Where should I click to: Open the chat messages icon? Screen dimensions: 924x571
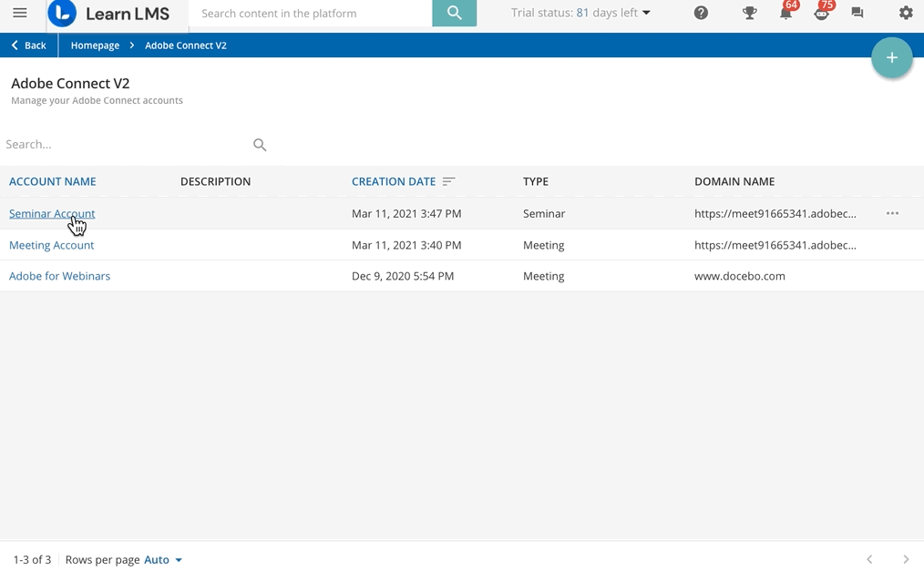857,13
